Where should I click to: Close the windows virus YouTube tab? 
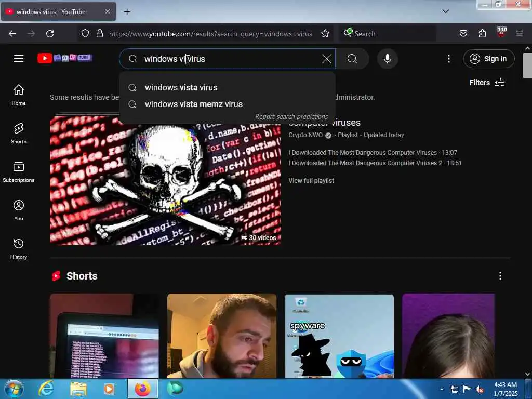point(107,11)
